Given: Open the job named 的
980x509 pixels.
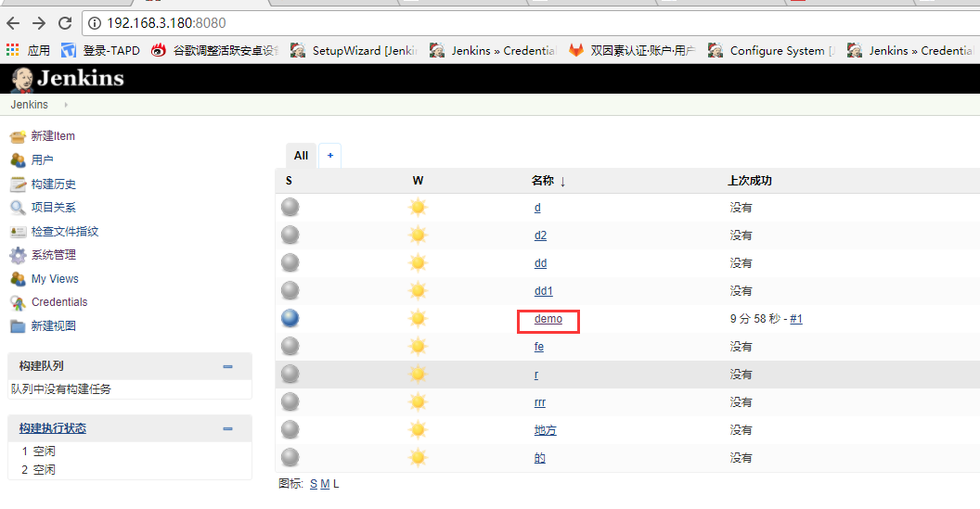Looking at the screenshot, I should 539,458.
